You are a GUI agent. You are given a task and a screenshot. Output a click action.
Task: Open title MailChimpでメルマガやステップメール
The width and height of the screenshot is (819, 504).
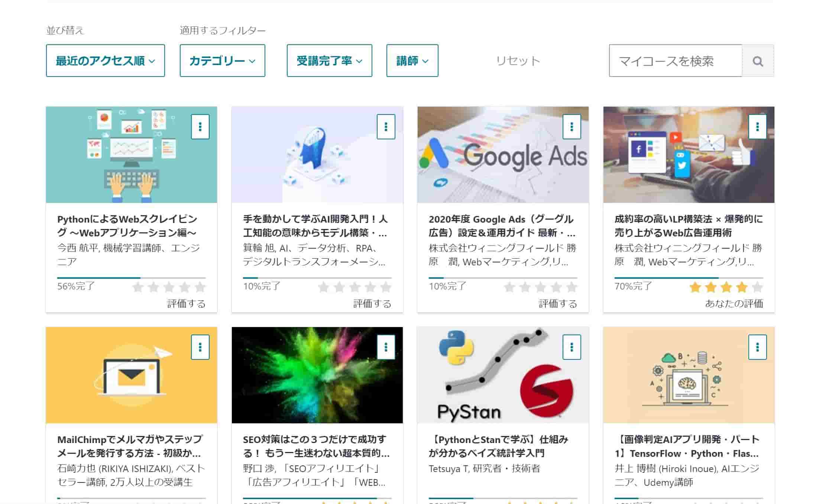[130, 446]
